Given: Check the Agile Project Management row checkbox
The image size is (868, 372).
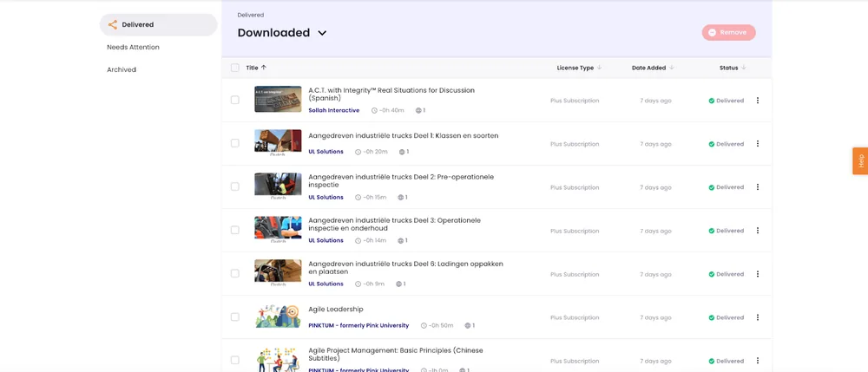Looking at the screenshot, I should (235, 361).
